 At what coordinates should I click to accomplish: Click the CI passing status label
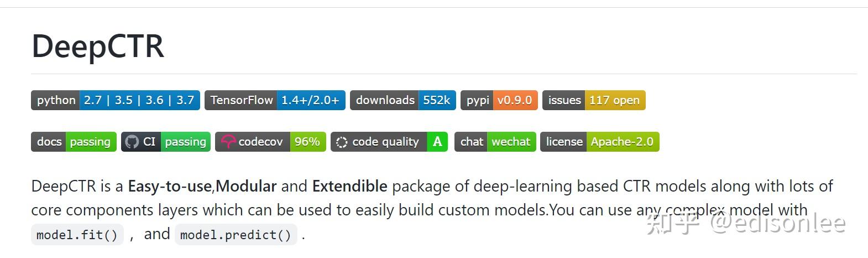click(x=185, y=142)
